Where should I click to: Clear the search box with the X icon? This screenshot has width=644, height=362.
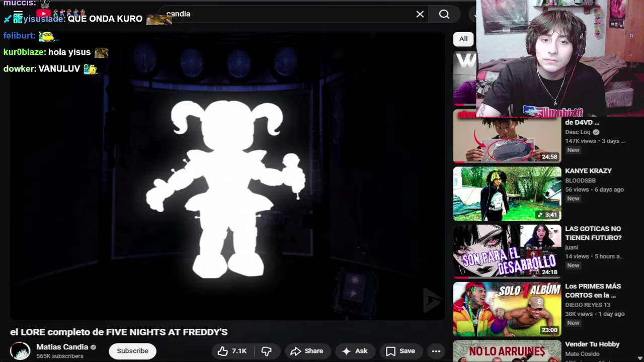pyautogui.click(x=420, y=14)
